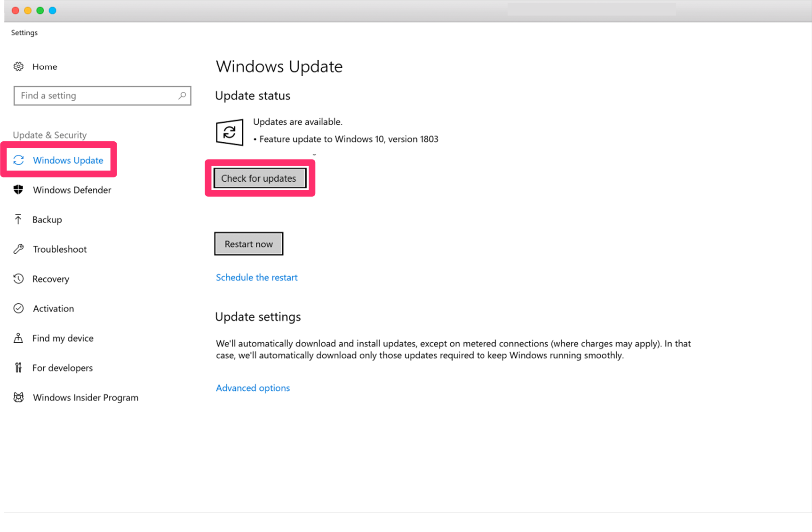812x532 pixels.
Task: Click the Windows Defender shield icon
Action: [18, 190]
